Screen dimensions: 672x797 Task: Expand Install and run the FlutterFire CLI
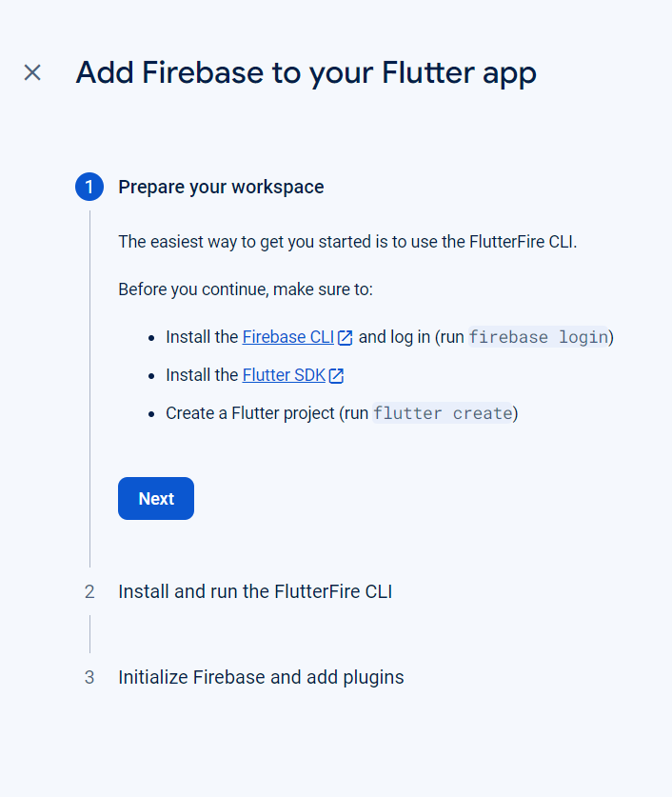click(255, 592)
